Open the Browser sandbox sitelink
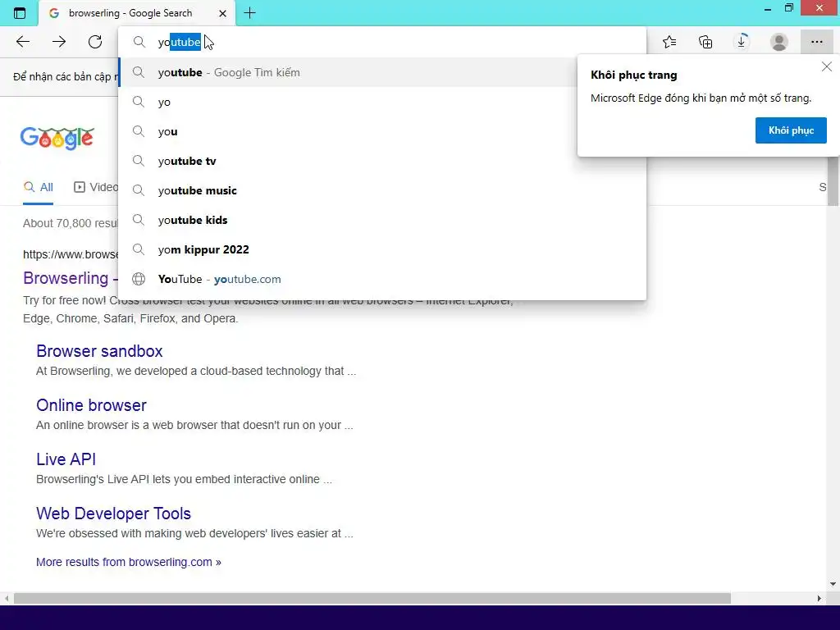840x630 pixels. tap(99, 351)
